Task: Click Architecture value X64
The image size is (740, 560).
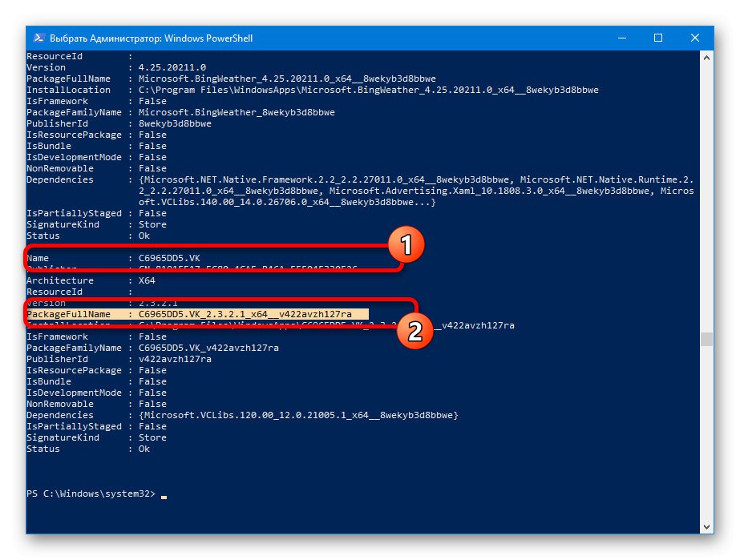Action: coord(147,280)
